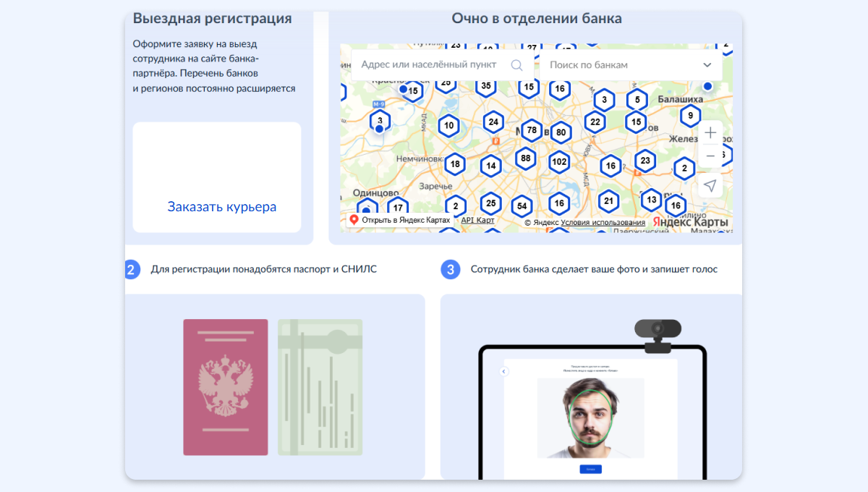This screenshot has width=868, height=492.
Task: Click the "Заказать курьера" link
Action: pyautogui.click(x=222, y=207)
